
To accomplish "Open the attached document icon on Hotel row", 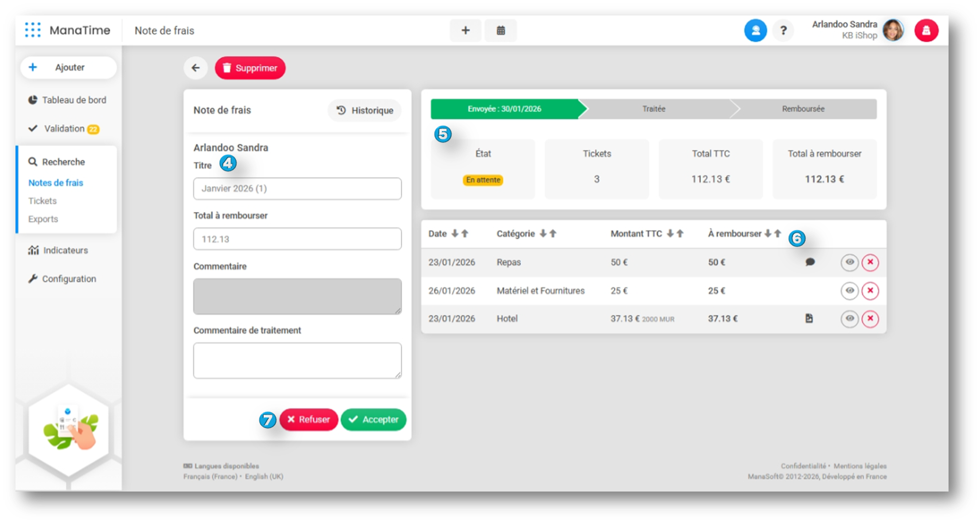I will tap(809, 319).
